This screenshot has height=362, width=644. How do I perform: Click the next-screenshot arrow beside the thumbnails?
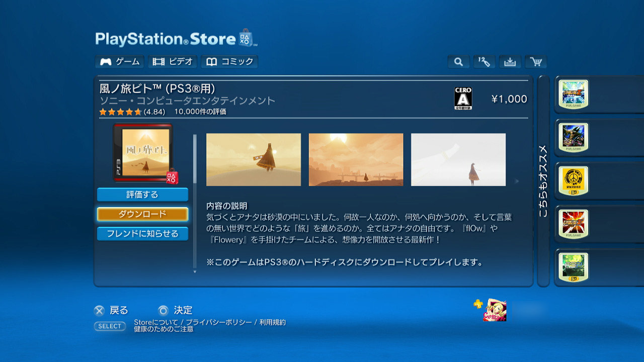(516, 181)
